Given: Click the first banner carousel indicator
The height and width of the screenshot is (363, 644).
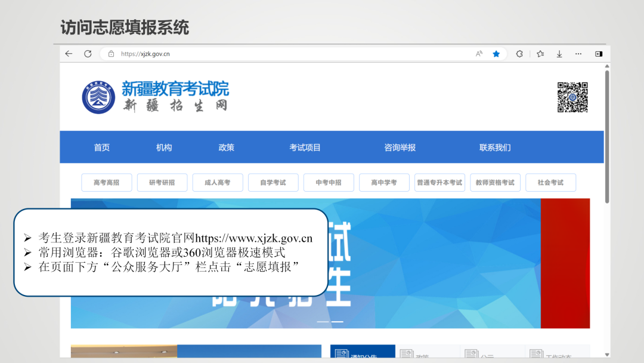Looking at the screenshot, I should tap(323, 321).
